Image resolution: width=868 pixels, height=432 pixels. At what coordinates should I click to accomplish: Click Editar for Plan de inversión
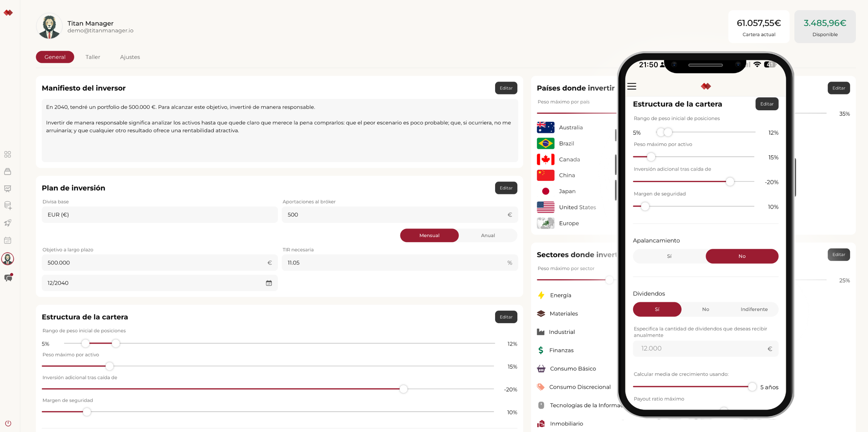coord(506,188)
